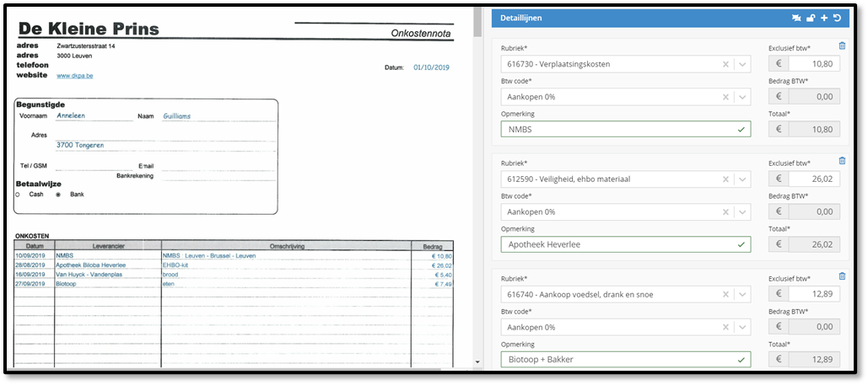This screenshot has height=385, width=868.
Task: Expand the Rubriek dropdown showing 612590 - Veiligheid
Action: pyautogui.click(x=743, y=179)
